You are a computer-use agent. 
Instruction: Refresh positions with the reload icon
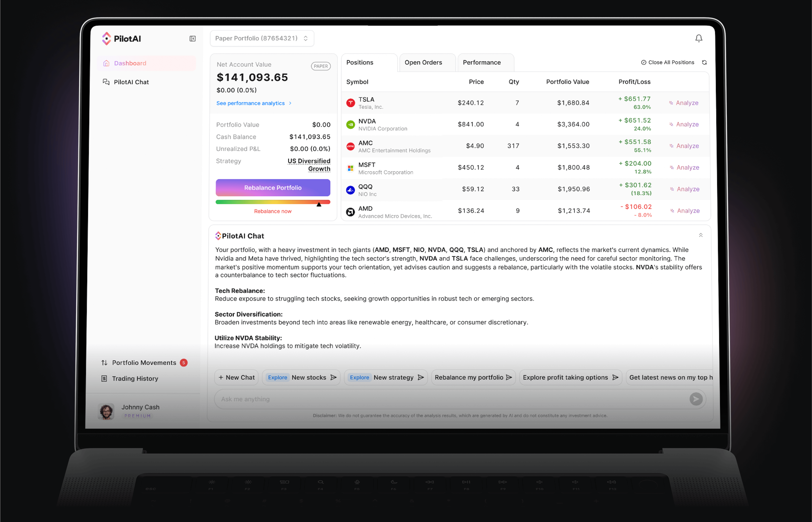[704, 62]
